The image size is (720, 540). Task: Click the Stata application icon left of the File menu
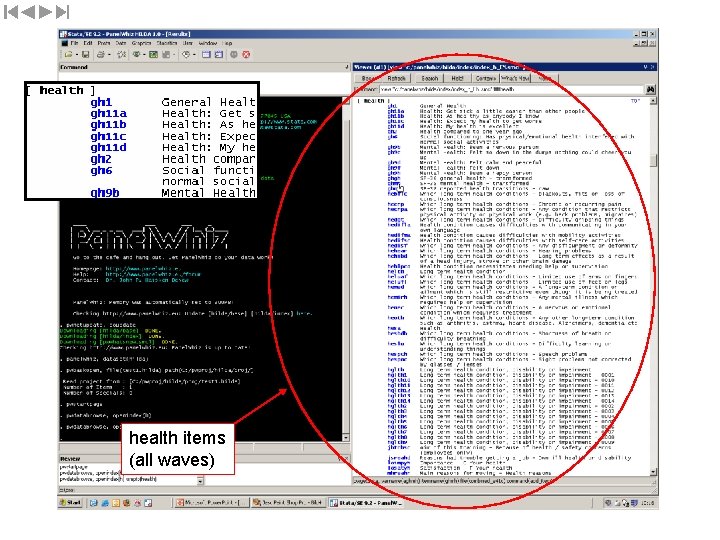65,43
